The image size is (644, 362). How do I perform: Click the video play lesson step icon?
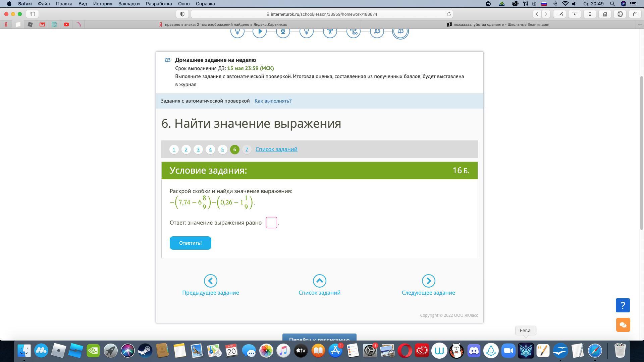260,32
